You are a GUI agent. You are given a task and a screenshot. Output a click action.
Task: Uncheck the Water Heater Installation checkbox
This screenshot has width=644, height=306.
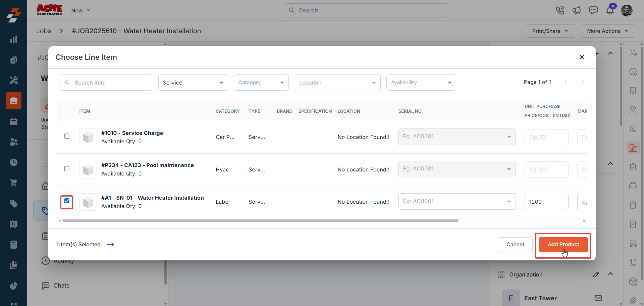[67, 201]
